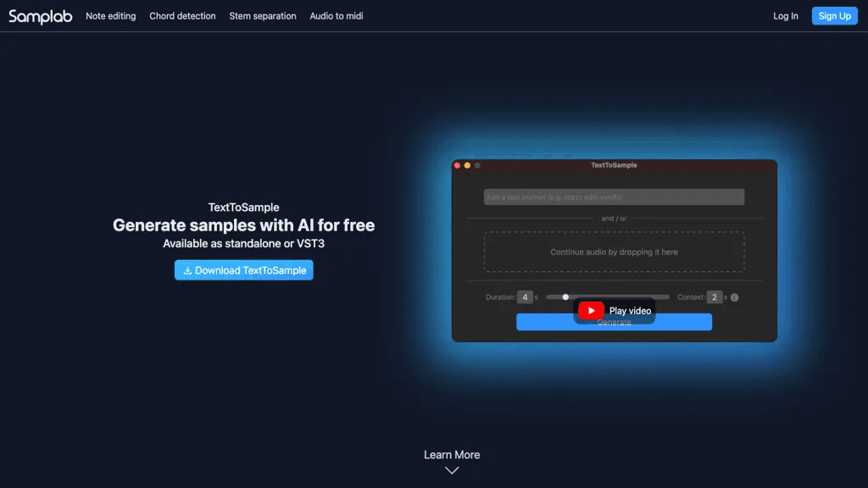Click the Duration slider handle
868x488 pixels.
coord(565,297)
